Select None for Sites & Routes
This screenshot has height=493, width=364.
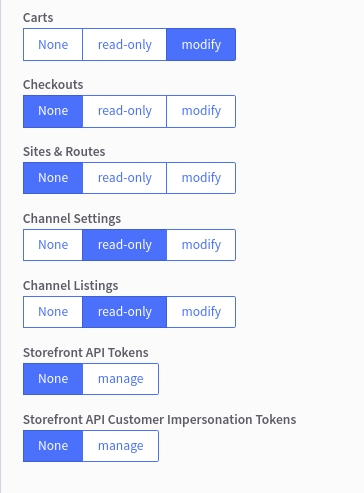tap(53, 178)
